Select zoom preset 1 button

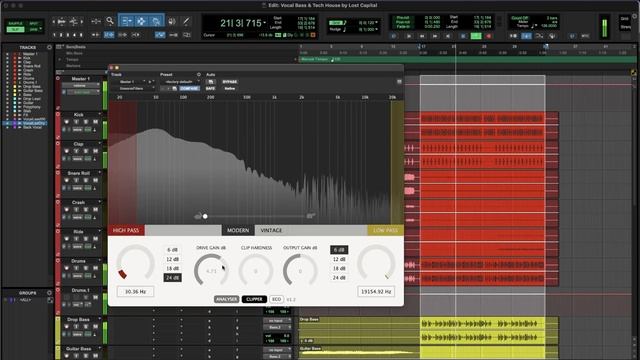click(x=55, y=35)
